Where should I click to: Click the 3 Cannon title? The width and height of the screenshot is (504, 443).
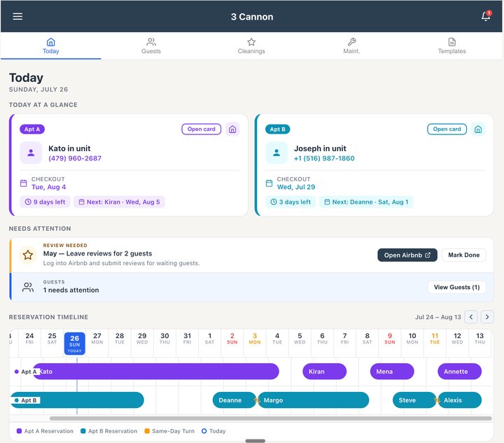(x=252, y=17)
